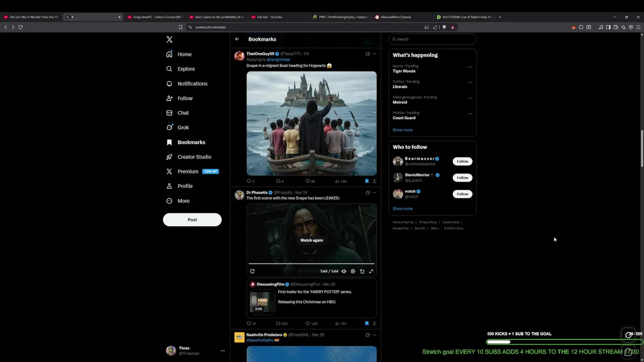Reply to ThatOneGuy55's post

(250, 181)
